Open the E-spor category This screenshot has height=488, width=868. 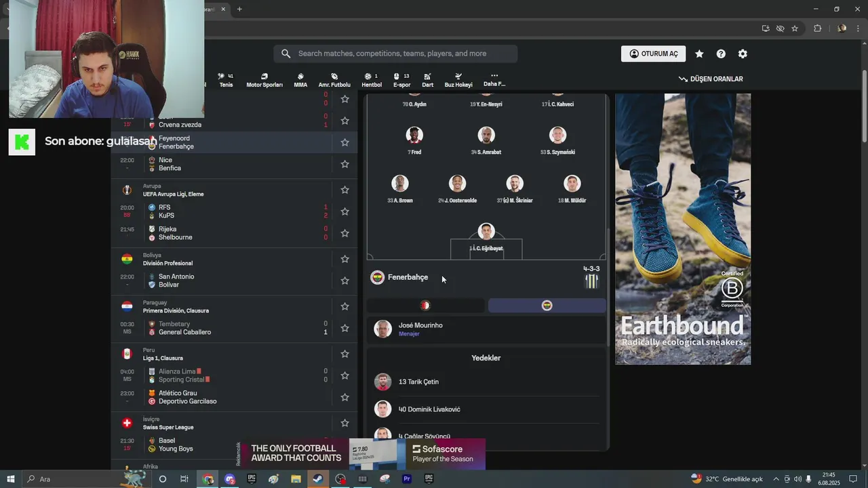pyautogui.click(x=402, y=80)
